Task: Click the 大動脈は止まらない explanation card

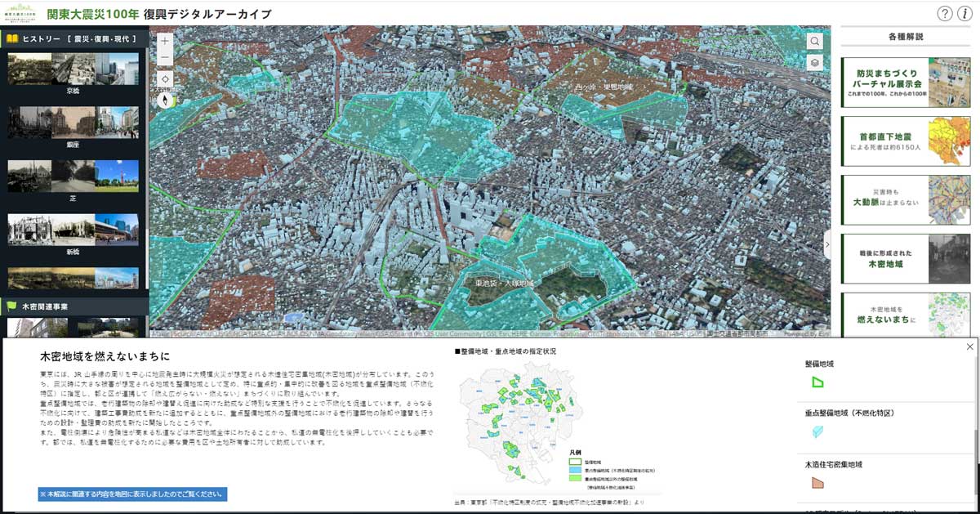Action: pos(906,200)
